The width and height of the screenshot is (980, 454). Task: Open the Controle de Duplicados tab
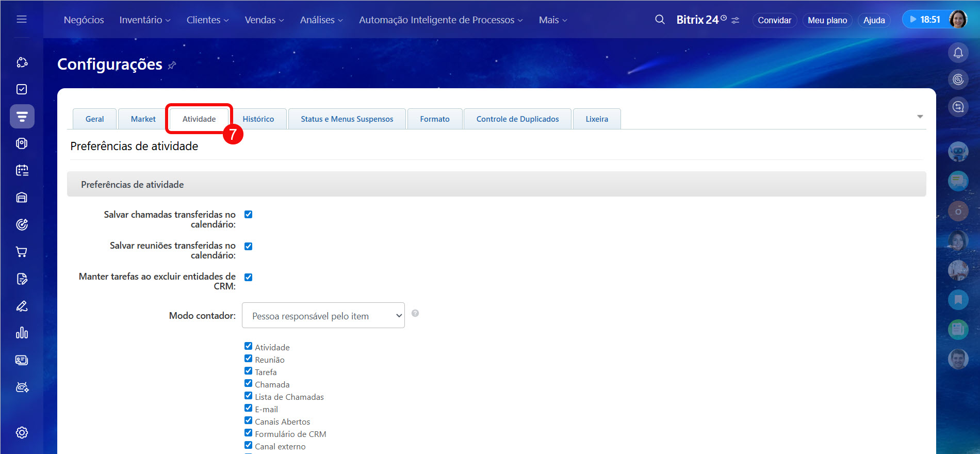[x=517, y=119]
